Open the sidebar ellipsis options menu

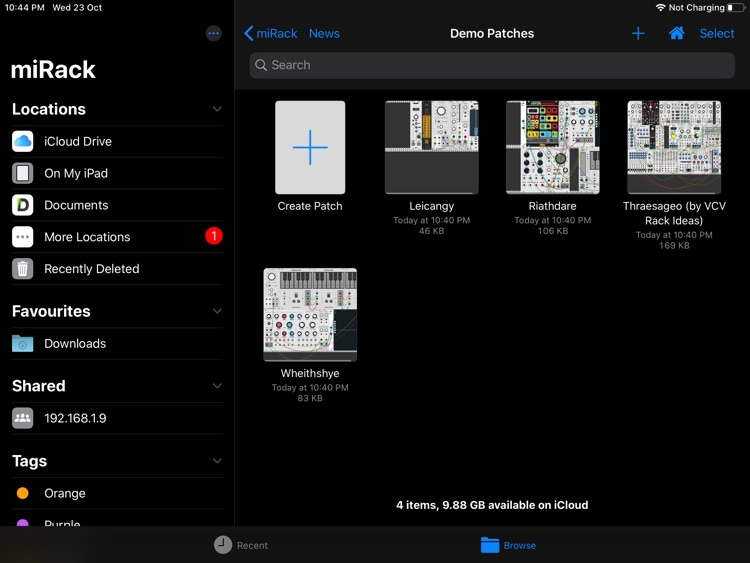(x=213, y=33)
